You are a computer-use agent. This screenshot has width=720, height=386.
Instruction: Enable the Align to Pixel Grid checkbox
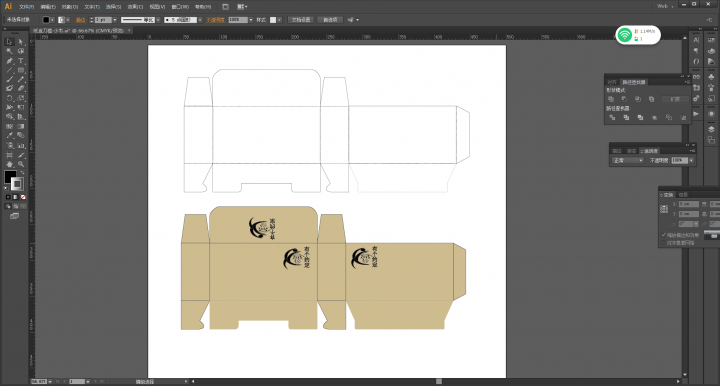pos(664,243)
